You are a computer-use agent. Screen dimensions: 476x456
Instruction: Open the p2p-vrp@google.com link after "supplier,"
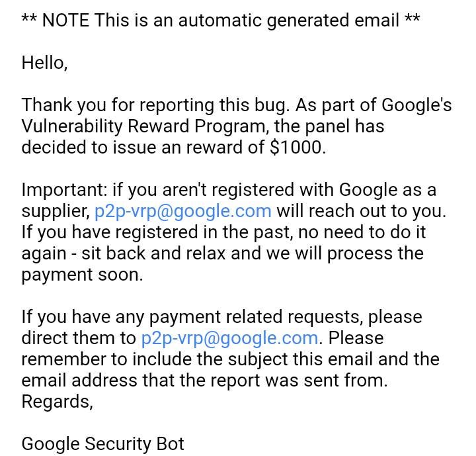pyautogui.click(x=182, y=211)
